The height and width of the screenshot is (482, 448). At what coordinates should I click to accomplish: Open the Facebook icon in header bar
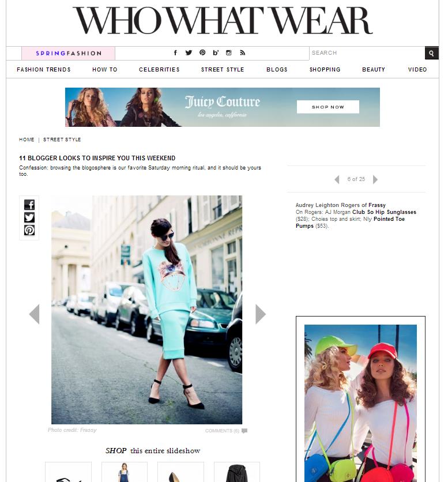175,53
